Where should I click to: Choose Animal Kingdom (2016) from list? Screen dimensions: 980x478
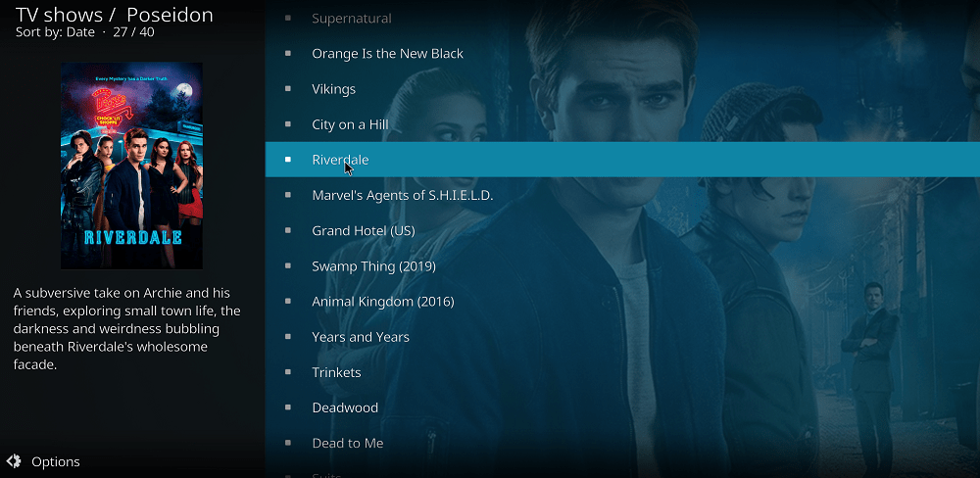622,301
